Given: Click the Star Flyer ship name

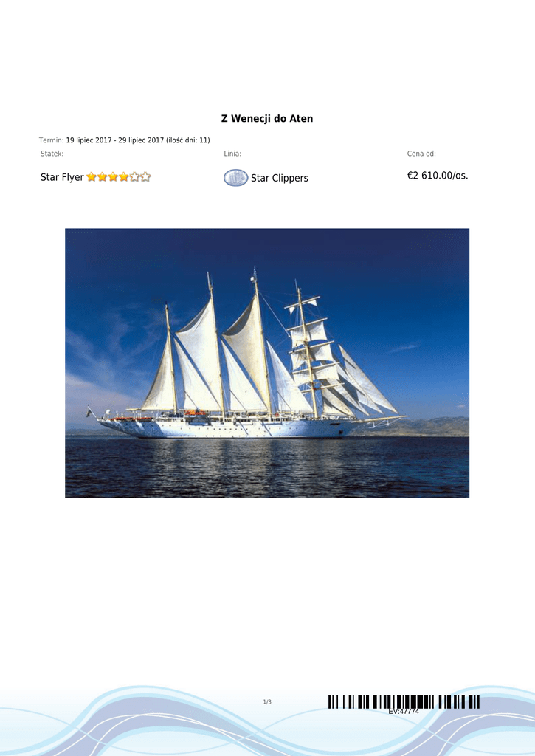Looking at the screenshot, I should pyautogui.click(x=62, y=177).
